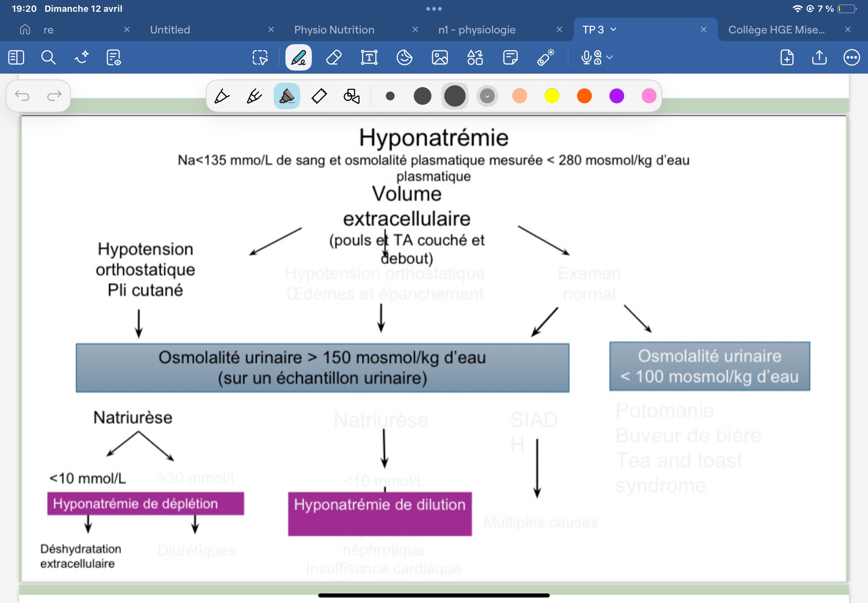
Task: Toggle the sidebar panel view
Action: pyautogui.click(x=16, y=58)
